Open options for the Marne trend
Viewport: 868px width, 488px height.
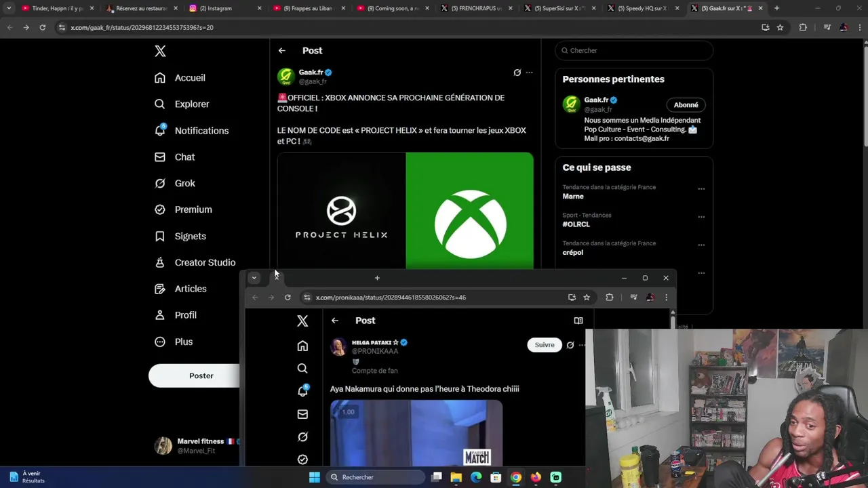pyautogui.click(x=701, y=189)
